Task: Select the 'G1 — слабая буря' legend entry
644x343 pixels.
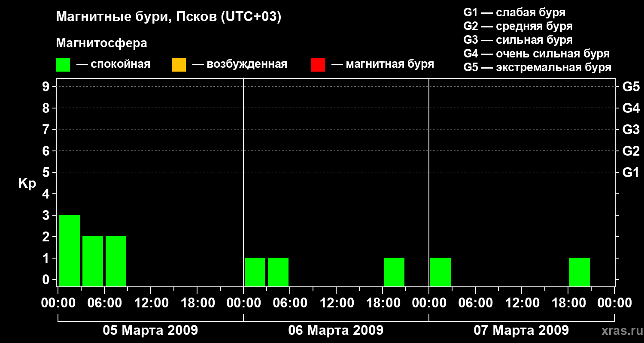Action: point(514,12)
